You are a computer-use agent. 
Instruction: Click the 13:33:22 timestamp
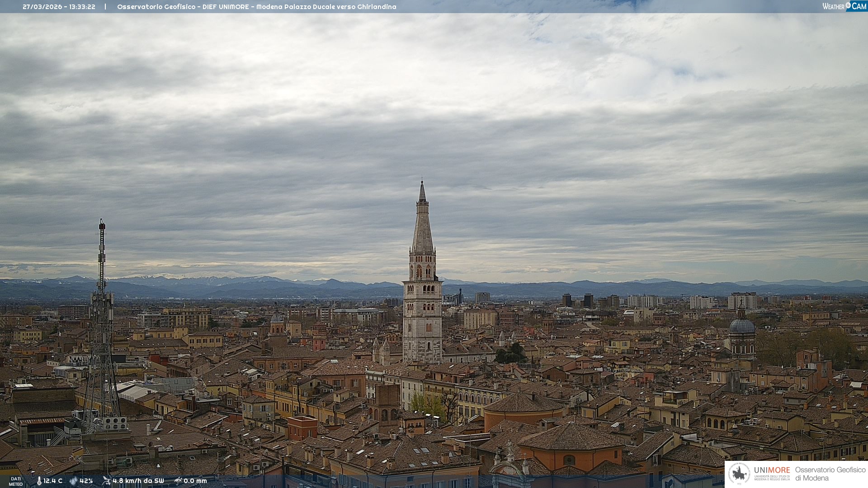82,7
